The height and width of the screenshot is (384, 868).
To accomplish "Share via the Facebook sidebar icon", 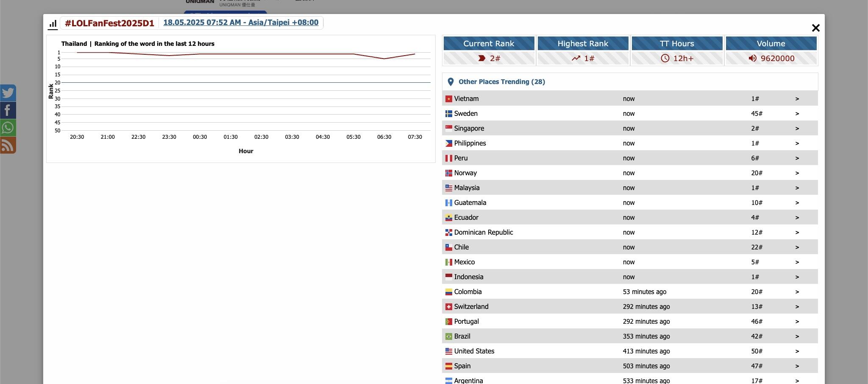I will coord(8,110).
